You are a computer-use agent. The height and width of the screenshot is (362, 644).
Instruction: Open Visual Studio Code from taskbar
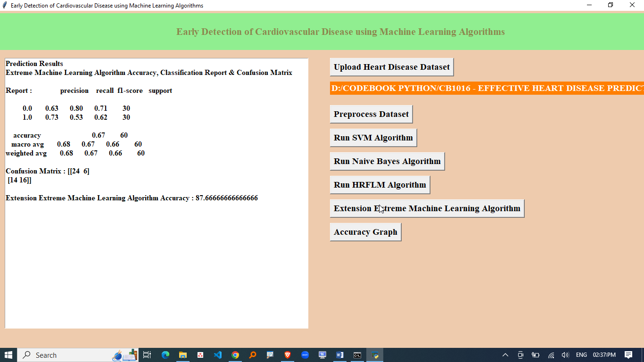coord(218,355)
